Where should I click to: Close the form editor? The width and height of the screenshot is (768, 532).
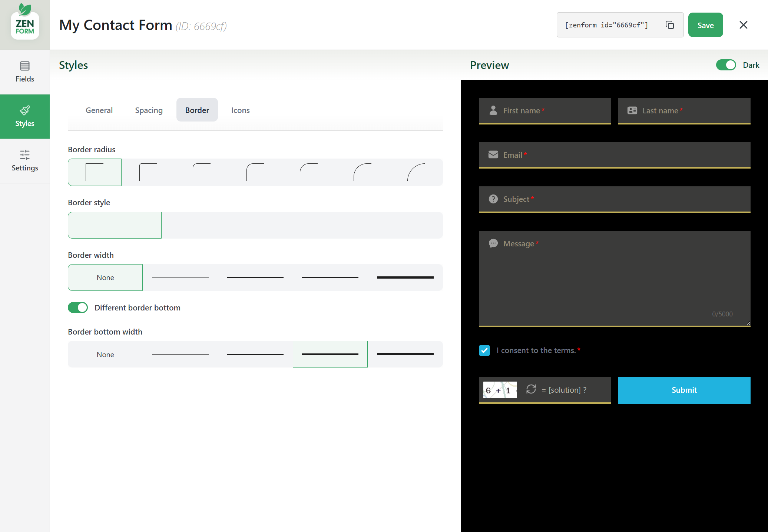[x=743, y=25]
